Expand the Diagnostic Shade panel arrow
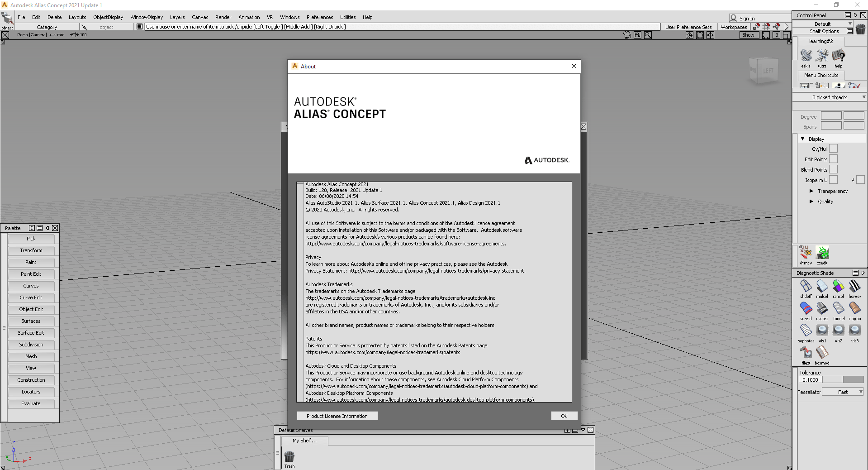 (x=863, y=273)
